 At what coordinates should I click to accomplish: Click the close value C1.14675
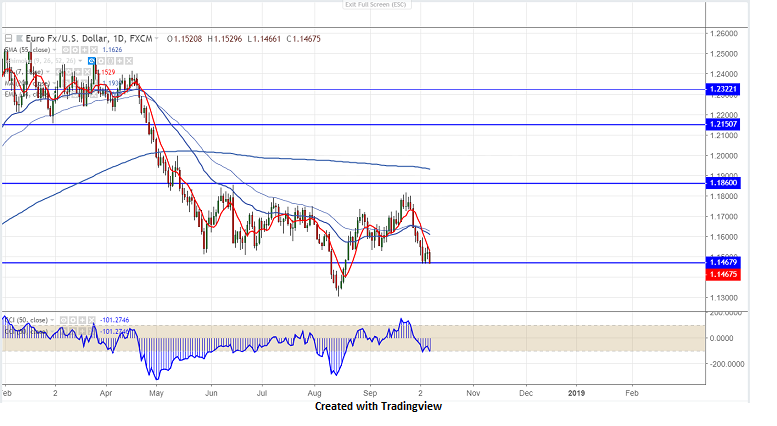pos(303,39)
